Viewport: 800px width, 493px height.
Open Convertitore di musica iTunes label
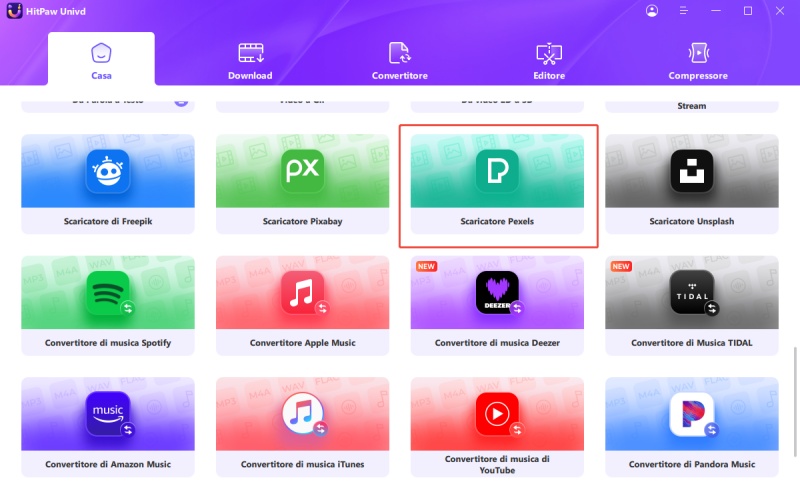click(303, 464)
